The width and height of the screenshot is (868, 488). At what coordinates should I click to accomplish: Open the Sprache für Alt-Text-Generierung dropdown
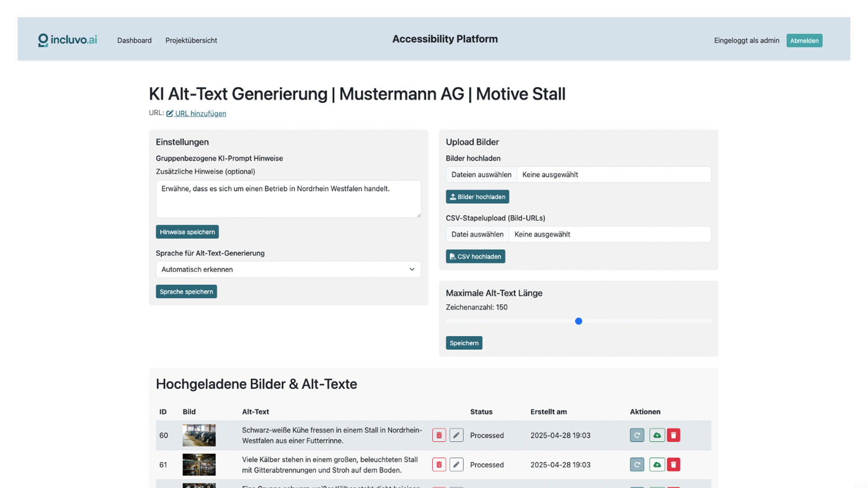(288, 269)
